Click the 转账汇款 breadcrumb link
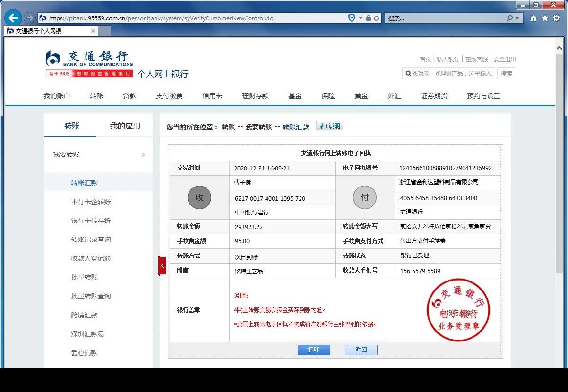Viewport: 568px width, 392px height. tap(296, 127)
